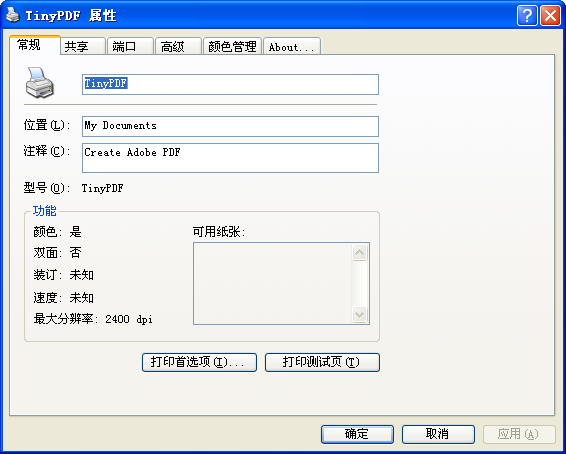Click the 打印测试页 button

(322, 362)
